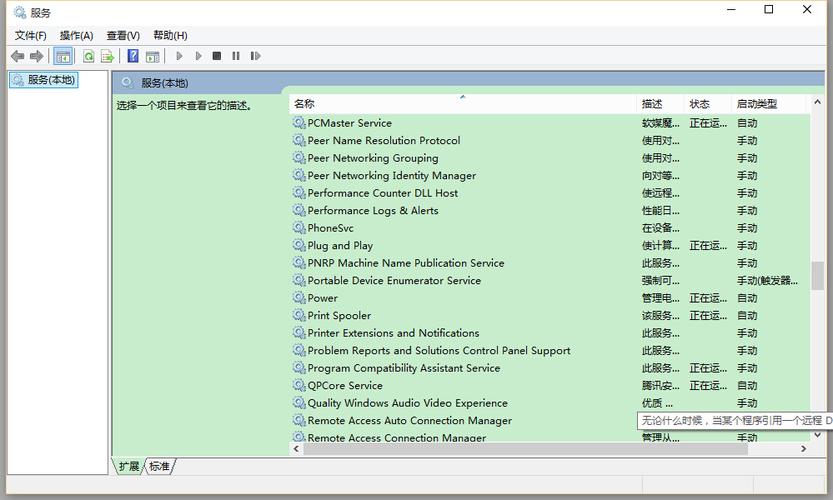Screen dimensions: 833x500
Task: Click the Restart service icon
Action: click(x=256, y=56)
